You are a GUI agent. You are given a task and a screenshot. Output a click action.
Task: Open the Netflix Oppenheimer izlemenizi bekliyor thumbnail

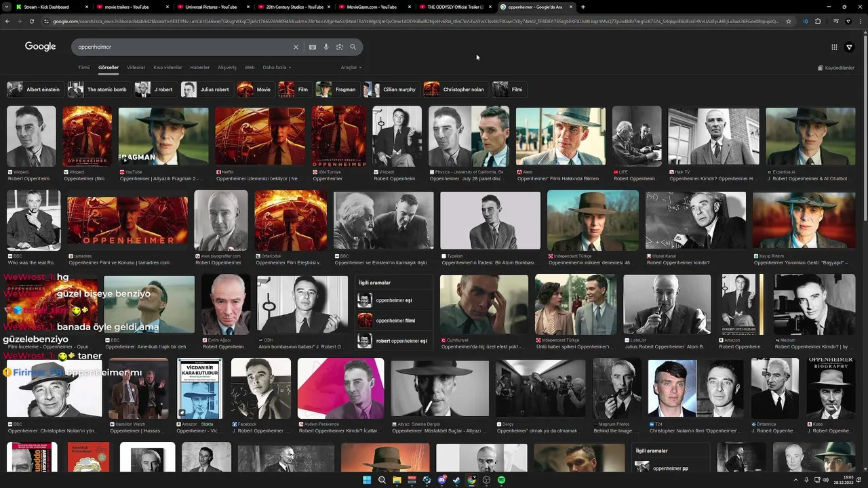tap(260, 136)
